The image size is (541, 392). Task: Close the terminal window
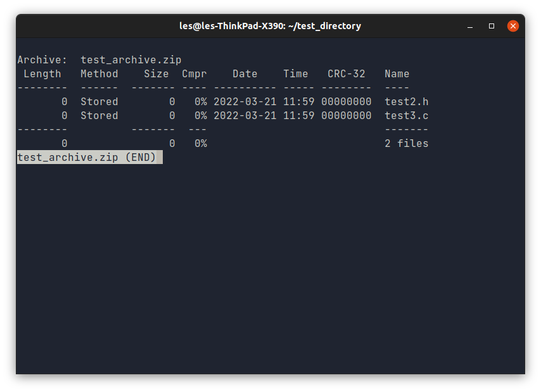[512, 26]
